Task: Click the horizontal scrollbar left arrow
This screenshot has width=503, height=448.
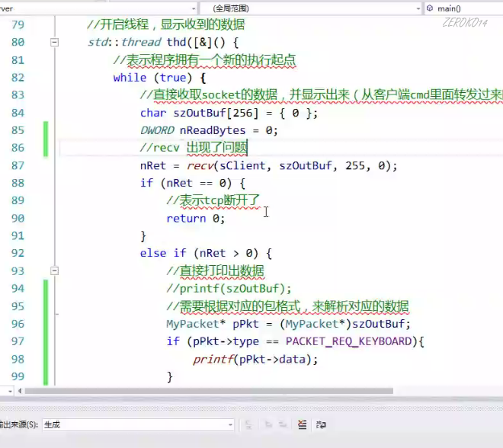Action: pyautogui.click(x=20, y=391)
